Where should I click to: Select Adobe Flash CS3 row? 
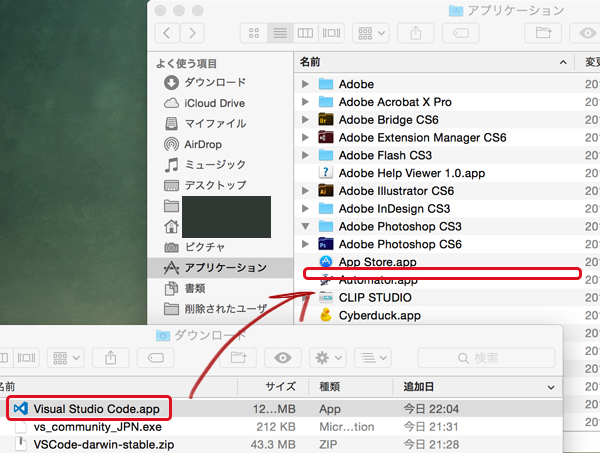tap(447, 155)
